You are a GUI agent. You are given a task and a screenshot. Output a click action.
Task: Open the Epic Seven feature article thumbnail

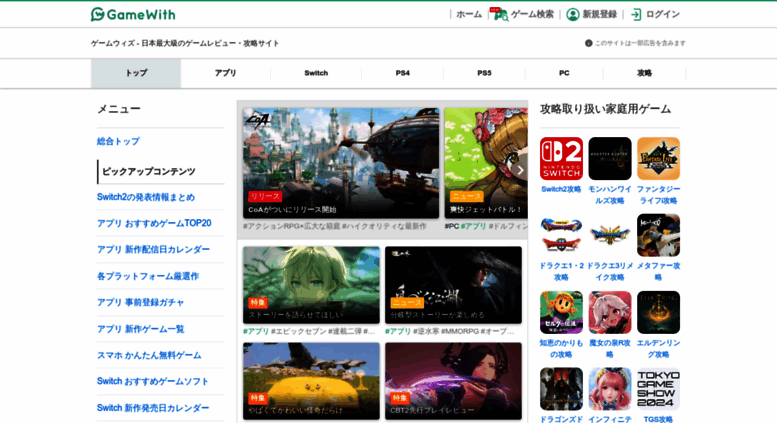pos(311,285)
